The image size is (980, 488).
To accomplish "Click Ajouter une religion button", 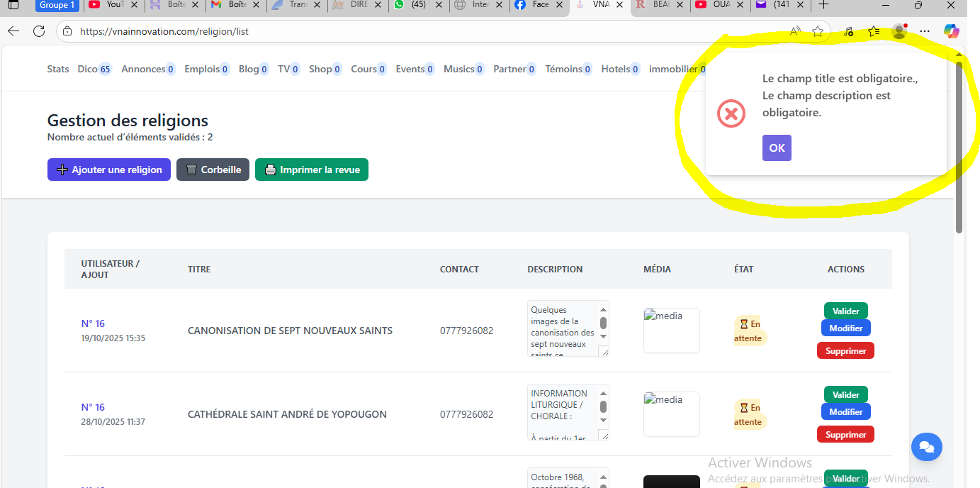I will pos(109,170).
